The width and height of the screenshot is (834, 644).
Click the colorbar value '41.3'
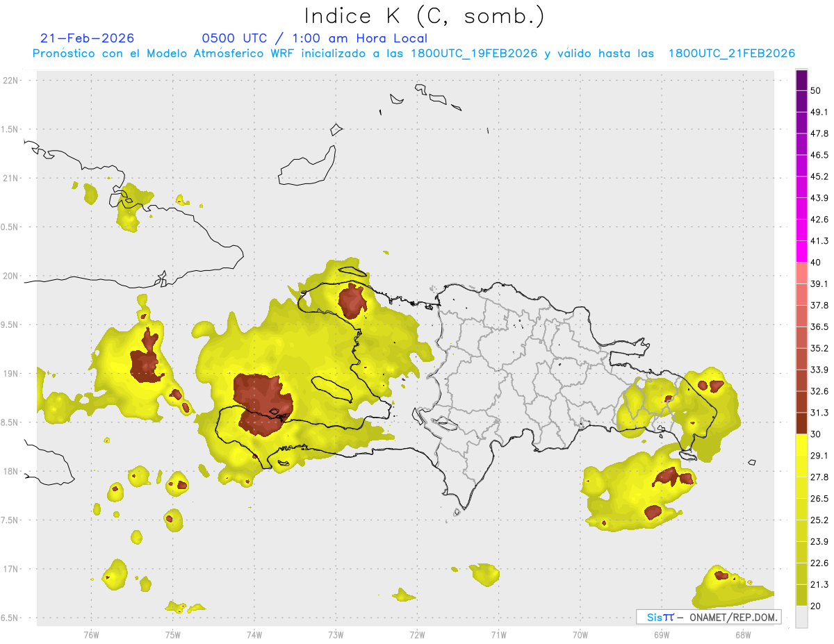tap(819, 241)
